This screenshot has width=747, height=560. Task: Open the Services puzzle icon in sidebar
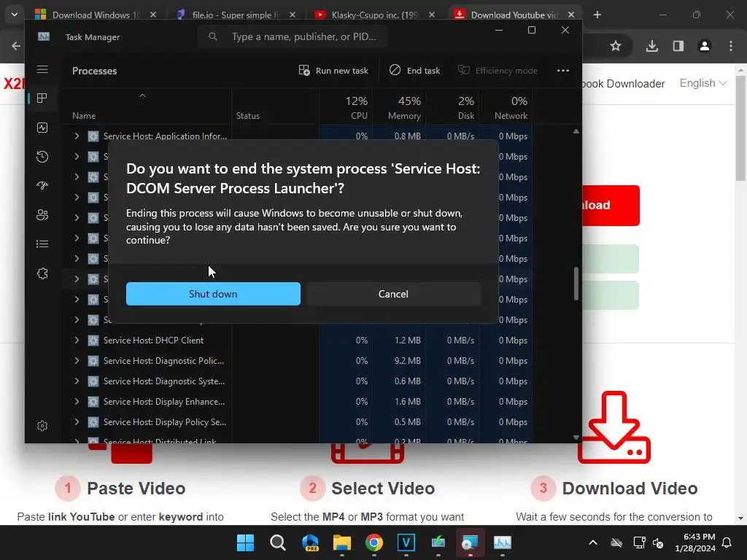click(x=42, y=273)
